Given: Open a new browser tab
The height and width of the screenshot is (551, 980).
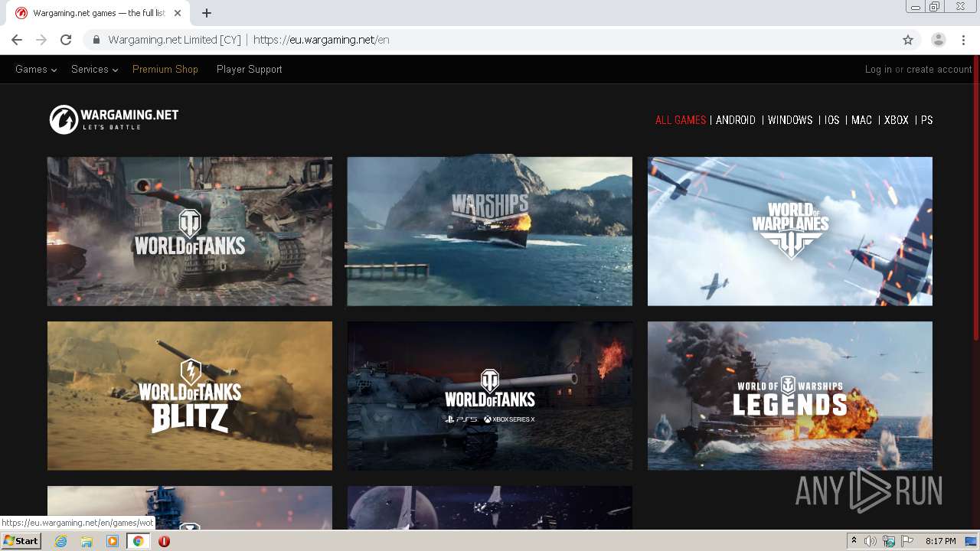Looking at the screenshot, I should tap(207, 13).
